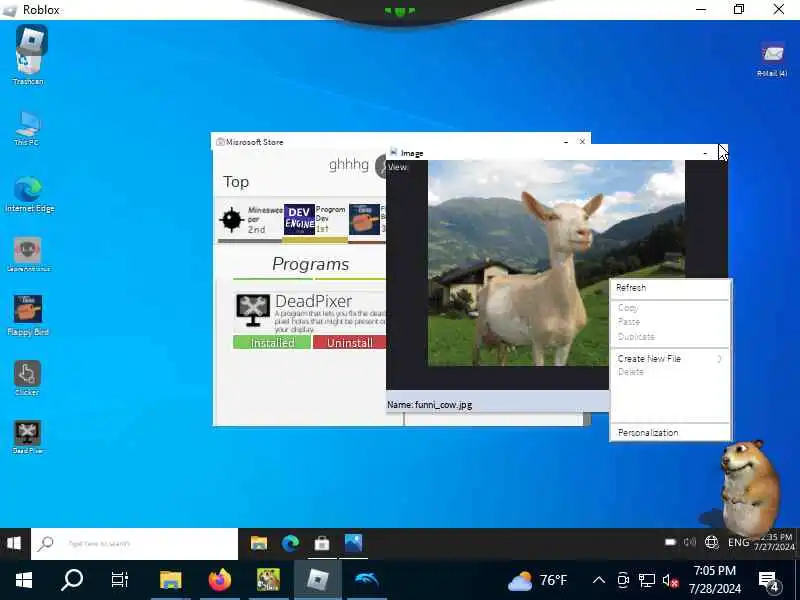Click the in-game network globe tray icon
The image size is (800, 600).
point(711,542)
